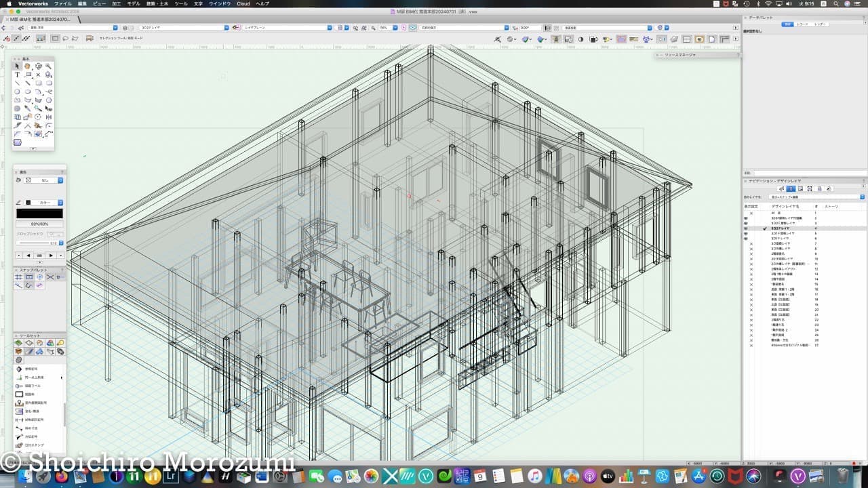The image size is (868, 488).
Task: Toggle visibility of layer number 5
Action: point(746,234)
